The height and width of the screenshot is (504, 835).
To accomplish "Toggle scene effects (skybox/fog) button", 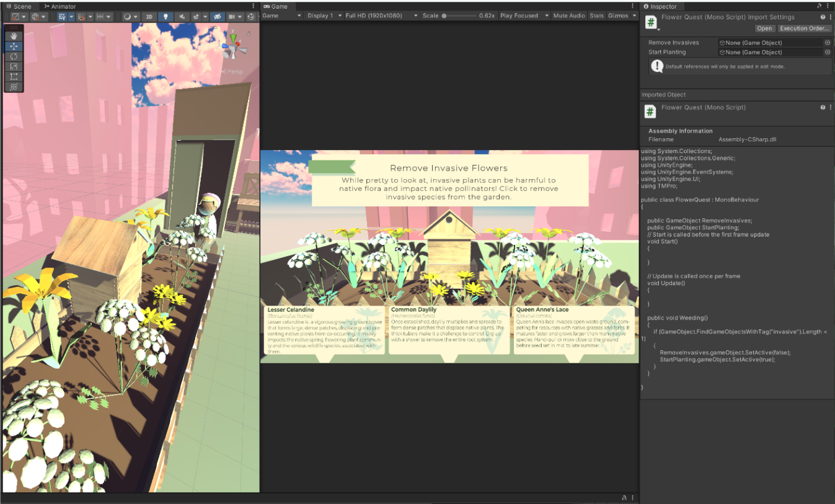I will (197, 17).
